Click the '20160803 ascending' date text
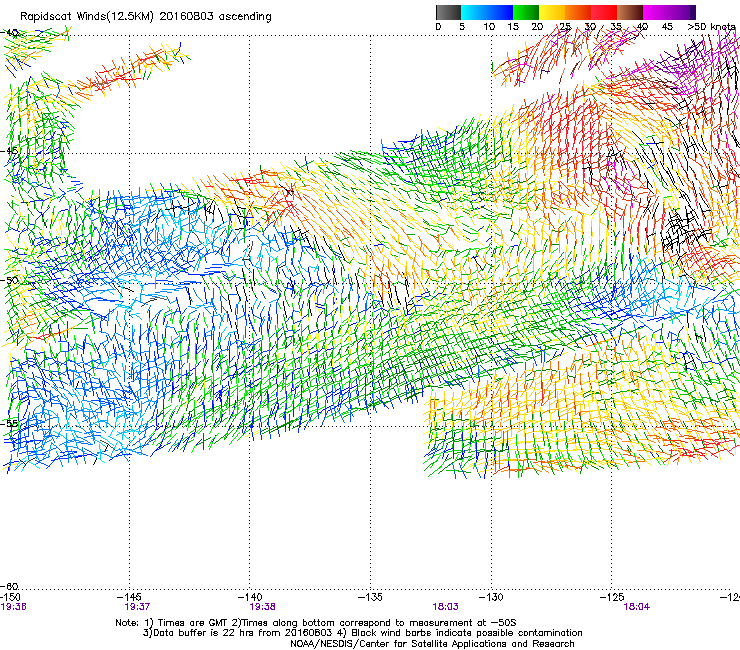740x650 pixels. click(x=215, y=17)
